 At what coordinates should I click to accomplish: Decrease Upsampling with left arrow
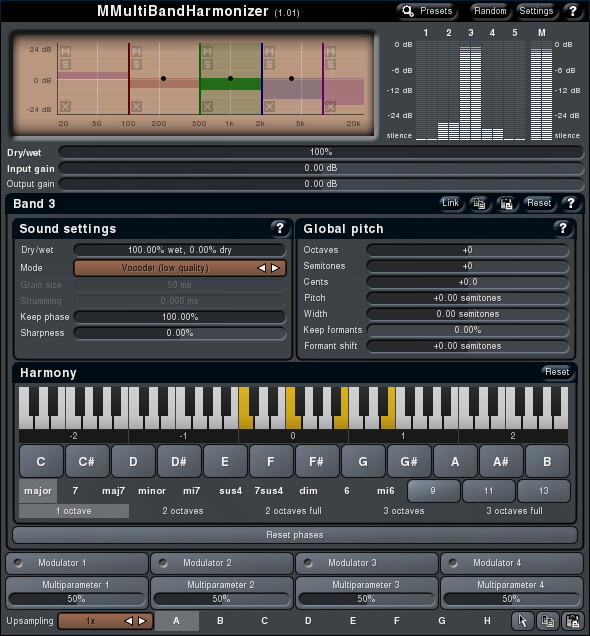pos(129,621)
